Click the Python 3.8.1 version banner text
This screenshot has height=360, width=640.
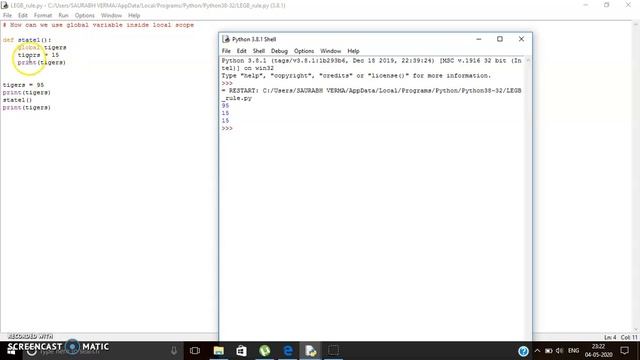pos(371,64)
